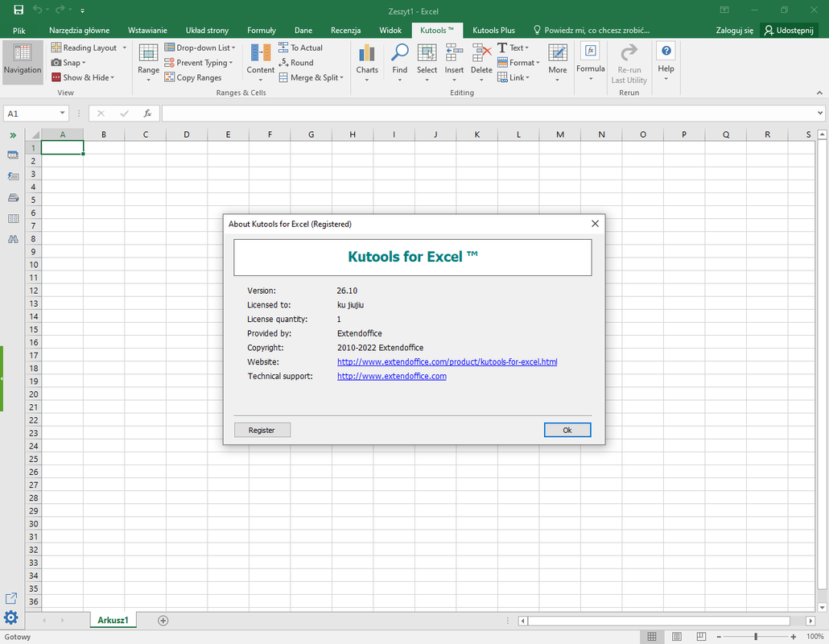Open Prevent Typing options

click(198, 63)
